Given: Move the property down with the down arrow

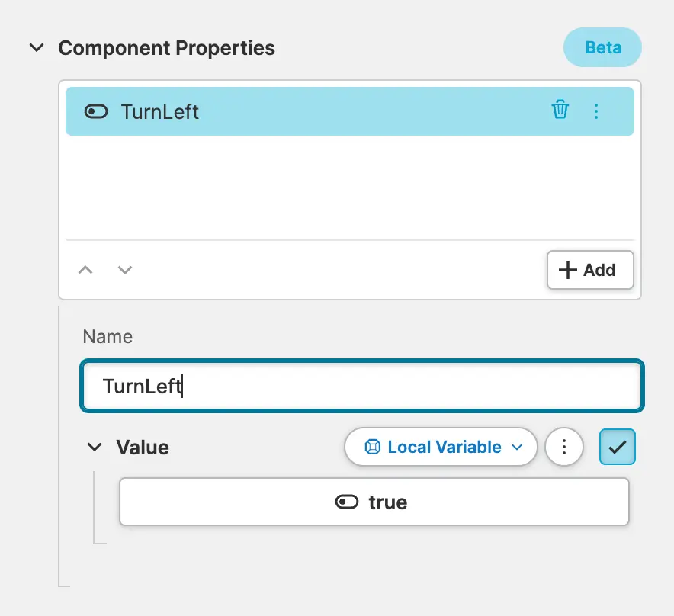Looking at the screenshot, I should pyautogui.click(x=125, y=270).
